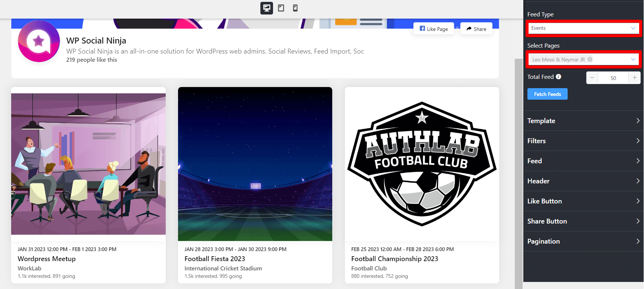Switch to desktop preview mode

[266, 8]
